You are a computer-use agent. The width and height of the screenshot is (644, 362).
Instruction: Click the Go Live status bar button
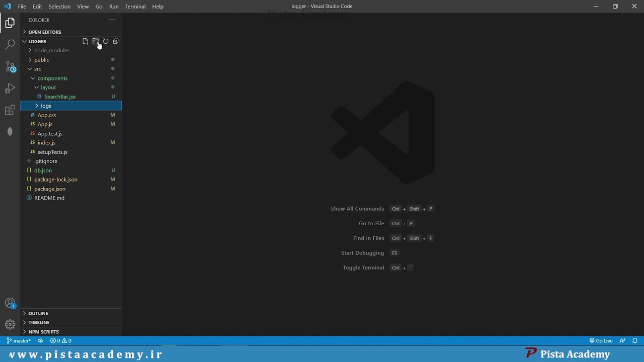coord(601,341)
